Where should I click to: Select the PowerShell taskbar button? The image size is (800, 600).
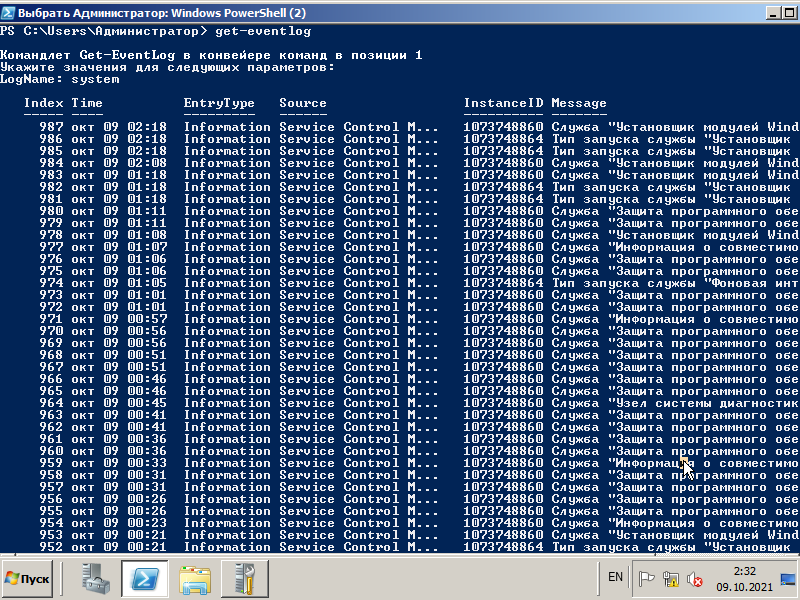click(144, 579)
